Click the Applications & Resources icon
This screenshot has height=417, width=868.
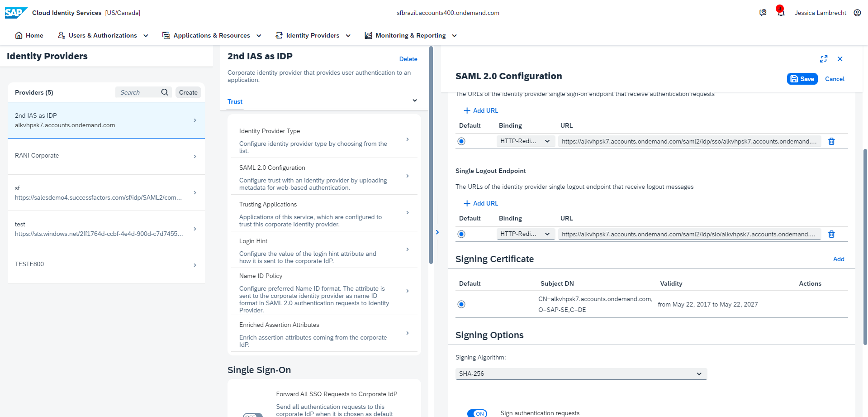(166, 35)
